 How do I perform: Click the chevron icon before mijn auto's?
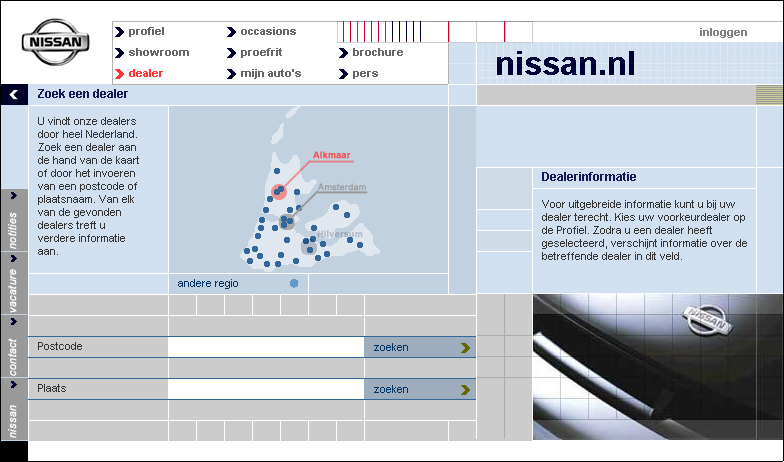click(x=231, y=74)
